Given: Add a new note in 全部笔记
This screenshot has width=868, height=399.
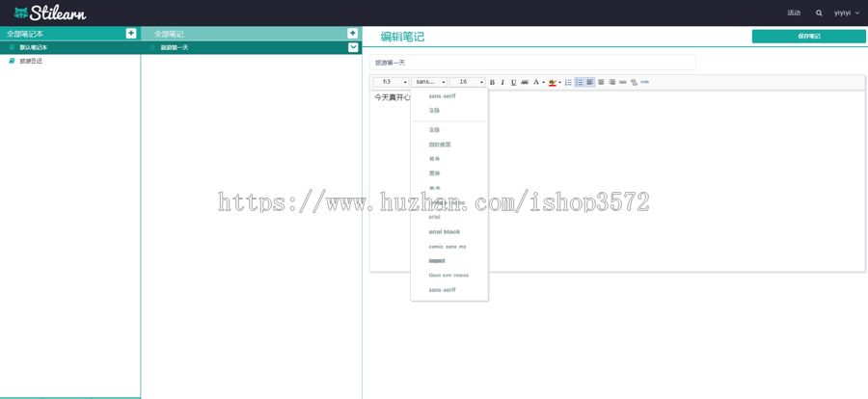Looking at the screenshot, I should click(x=352, y=33).
